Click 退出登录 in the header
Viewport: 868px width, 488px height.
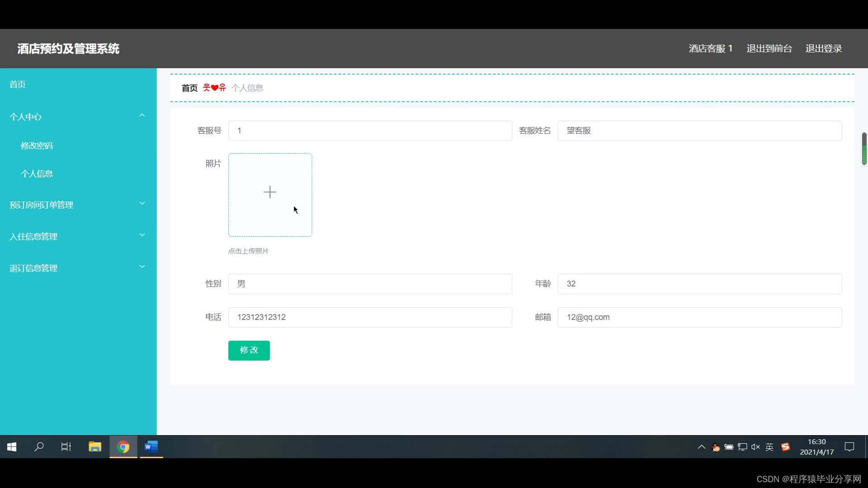[823, 48]
